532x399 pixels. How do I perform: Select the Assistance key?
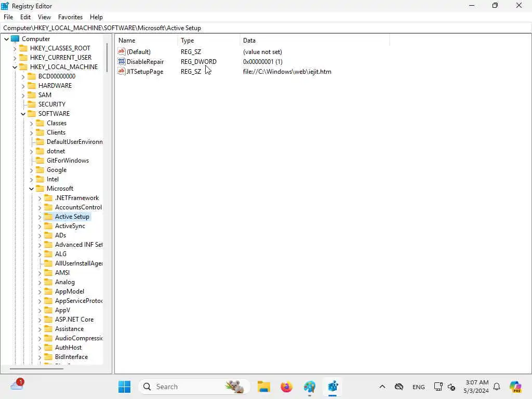click(x=69, y=328)
